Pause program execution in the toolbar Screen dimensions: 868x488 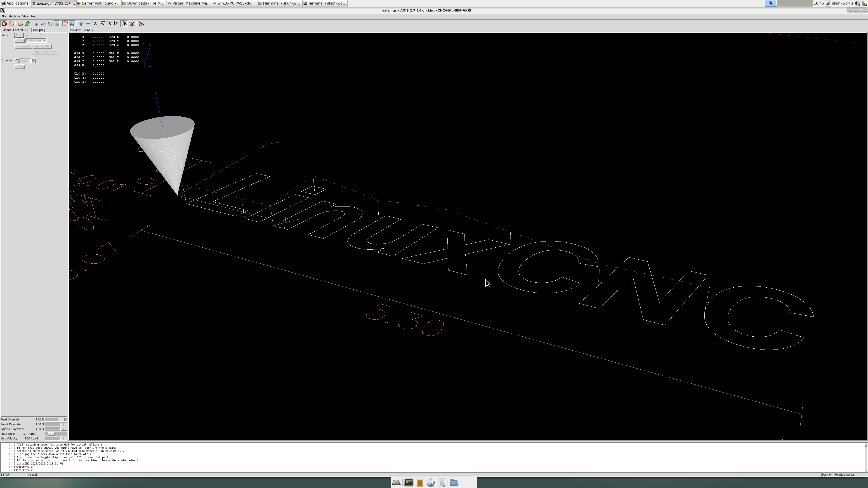(x=50, y=23)
